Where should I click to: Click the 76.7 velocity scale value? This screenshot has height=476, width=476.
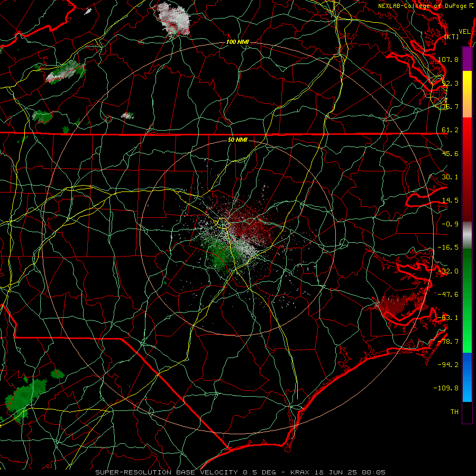(x=450, y=106)
